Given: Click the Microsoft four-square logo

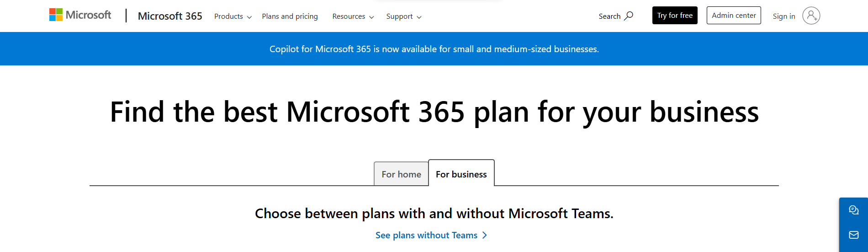Looking at the screenshot, I should click(x=56, y=15).
